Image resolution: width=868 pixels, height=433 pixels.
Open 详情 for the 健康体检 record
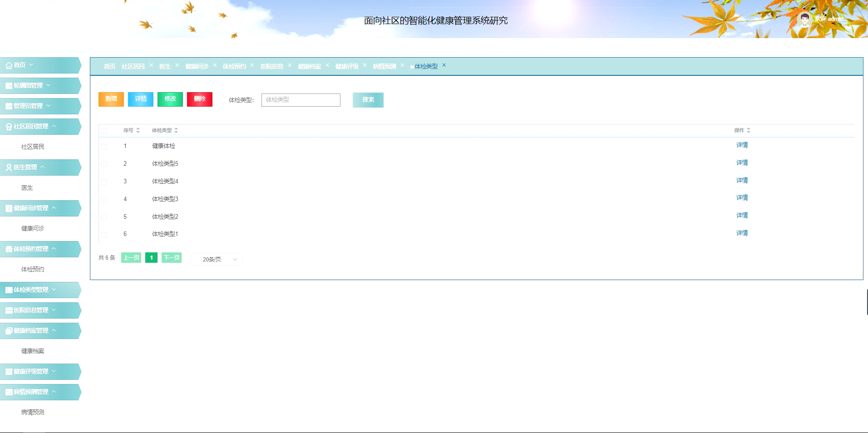742,145
